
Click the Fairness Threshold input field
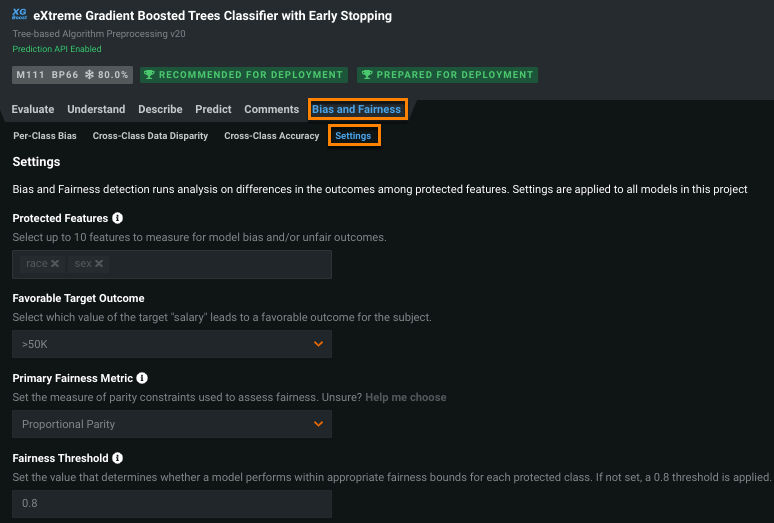coord(172,503)
